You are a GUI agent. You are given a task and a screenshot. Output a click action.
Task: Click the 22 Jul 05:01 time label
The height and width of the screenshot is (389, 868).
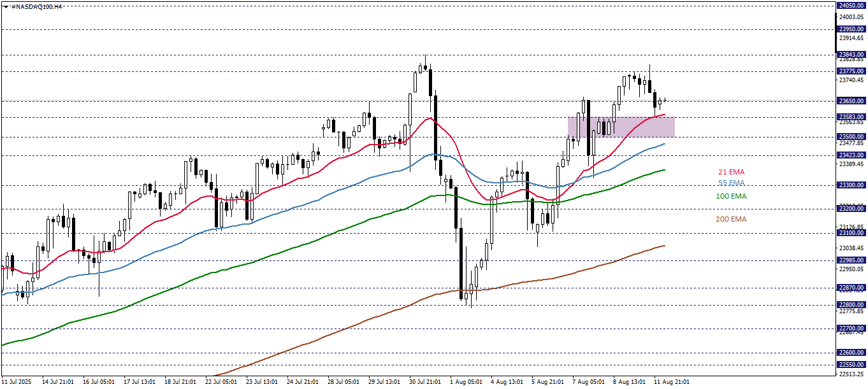(x=220, y=382)
